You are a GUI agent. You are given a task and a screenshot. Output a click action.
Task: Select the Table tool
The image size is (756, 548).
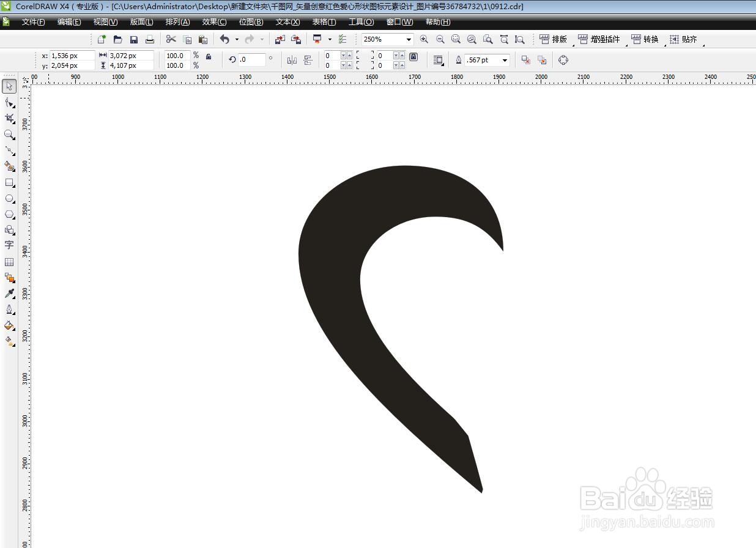pyautogui.click(x=9, y=262)
